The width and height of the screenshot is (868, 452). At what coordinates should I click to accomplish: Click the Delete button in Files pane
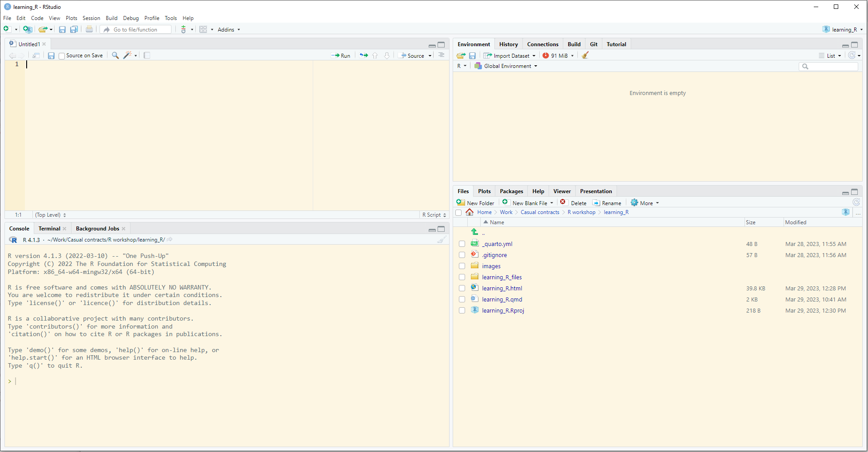[573, 203]
